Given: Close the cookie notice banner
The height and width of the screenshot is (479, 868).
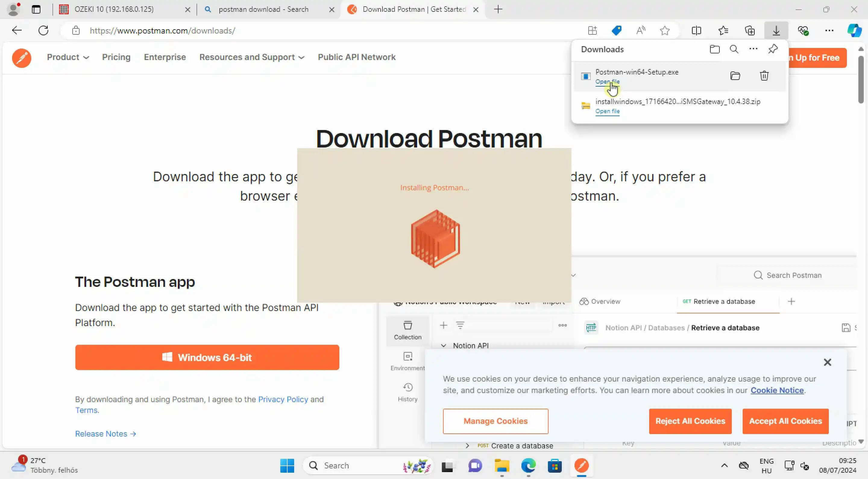Looking at the screenshot, I should pos(828,362).
